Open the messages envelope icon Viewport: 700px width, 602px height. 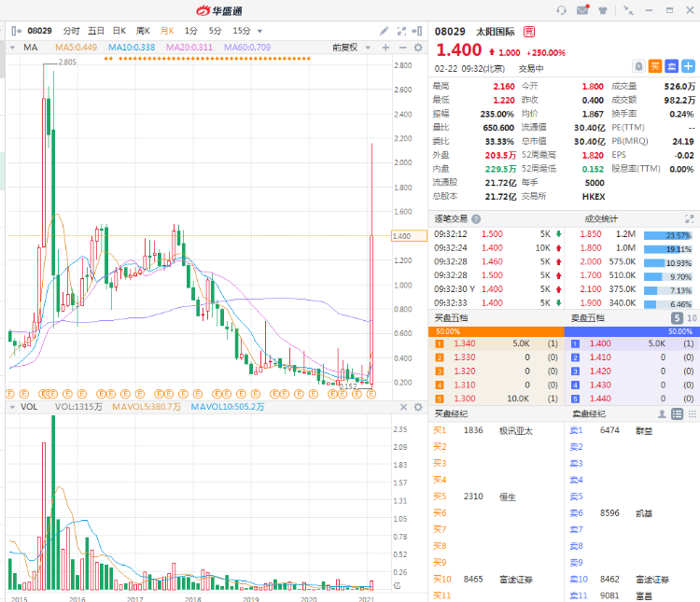[x=582, y=10]
